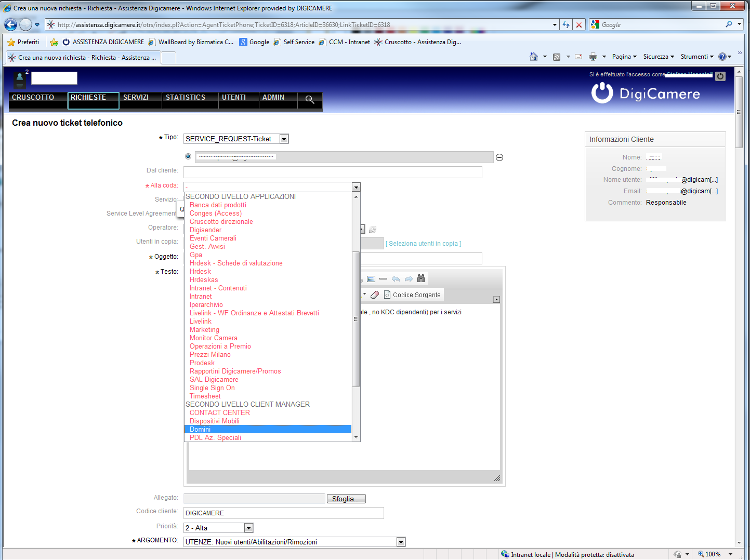Open WallBoard by Bizmatica favorite link
750x560 pixels.
[191, 42]
